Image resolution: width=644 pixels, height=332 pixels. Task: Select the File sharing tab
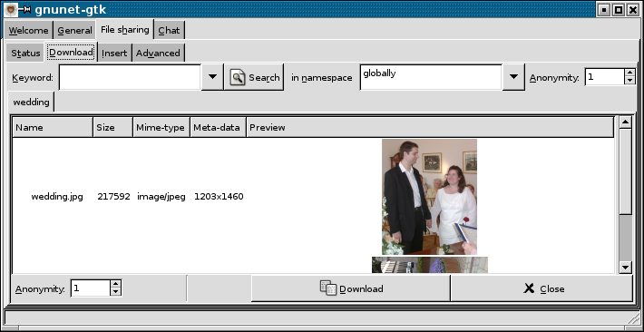[x=125, y=30]
